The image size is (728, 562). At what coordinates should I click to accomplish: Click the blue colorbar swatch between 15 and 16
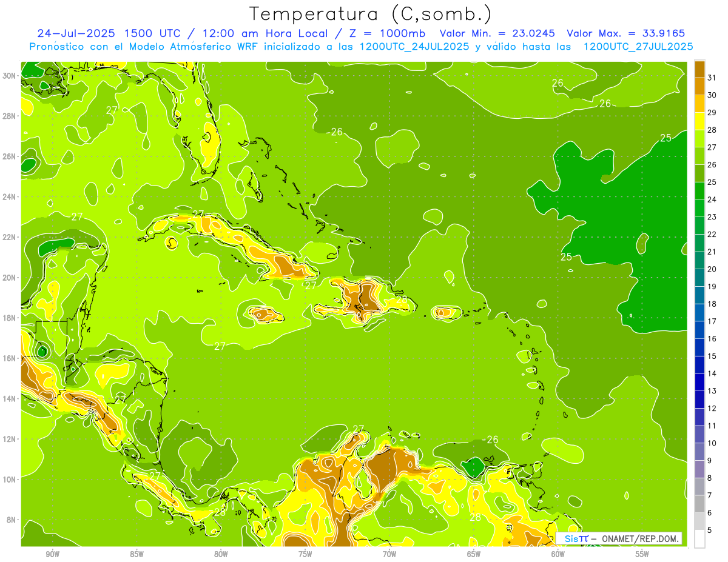pyautogui.click(x=699, y=347)
